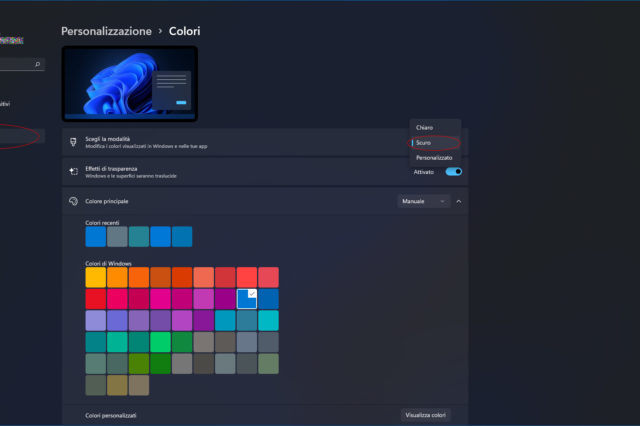Select the dark teal swatch starting fourth row
This screenshot has width=640, height=426.
pyautogui.click(x=96, y=342)
